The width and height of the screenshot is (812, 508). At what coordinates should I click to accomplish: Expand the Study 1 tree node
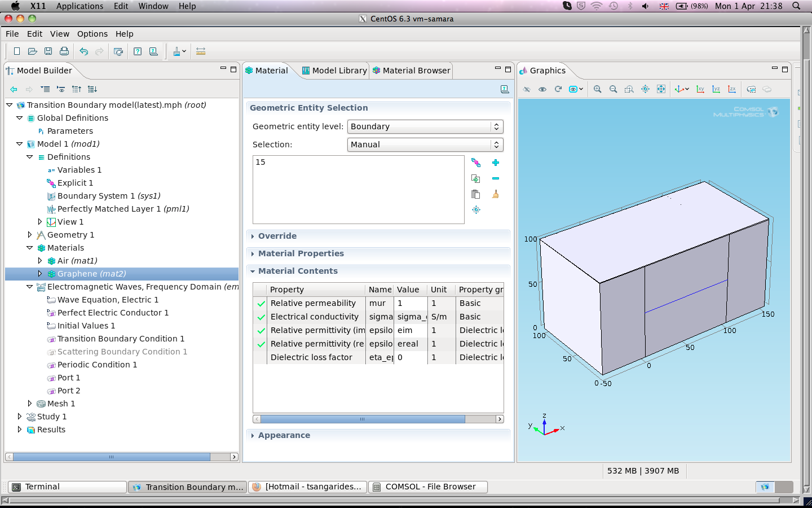(20, 417)
